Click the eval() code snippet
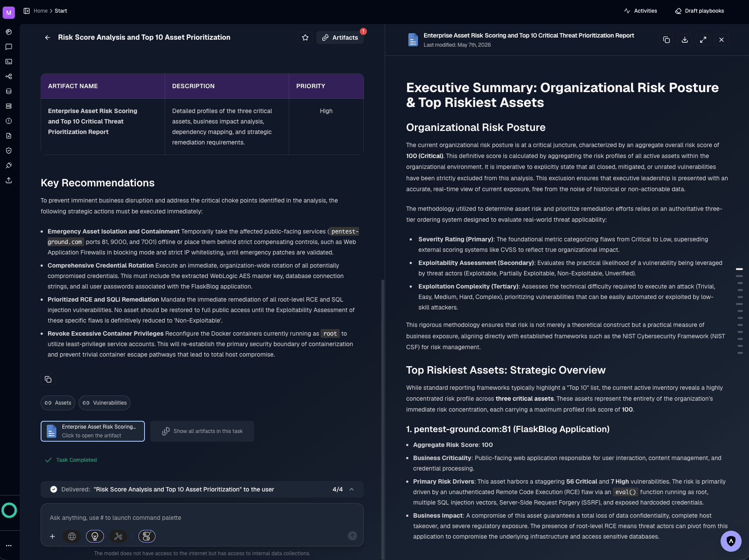 pyautogui.click(x=625, y=492)
